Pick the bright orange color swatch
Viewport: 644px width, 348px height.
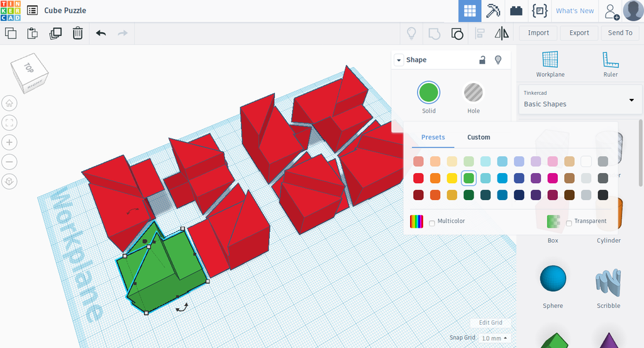435,178
